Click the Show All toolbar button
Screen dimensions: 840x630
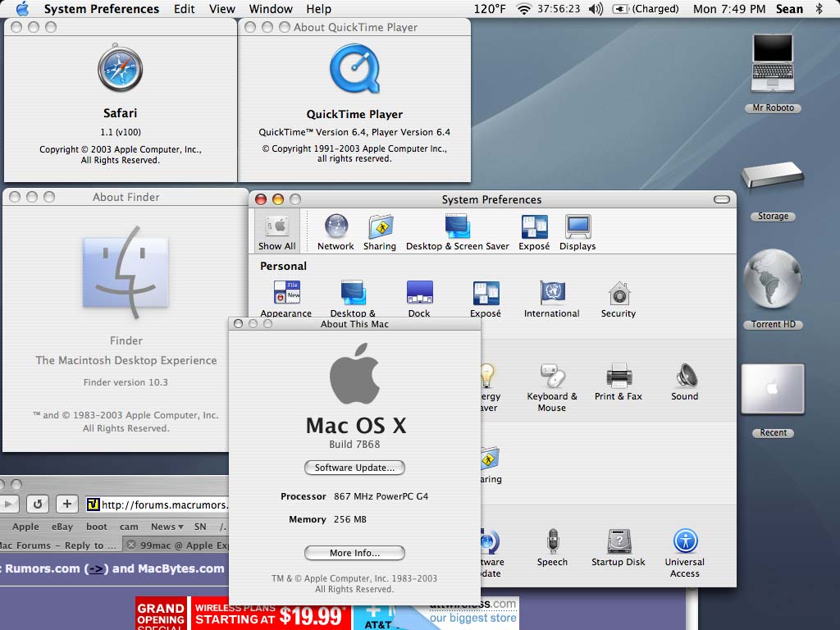click(x=277, y=231)
